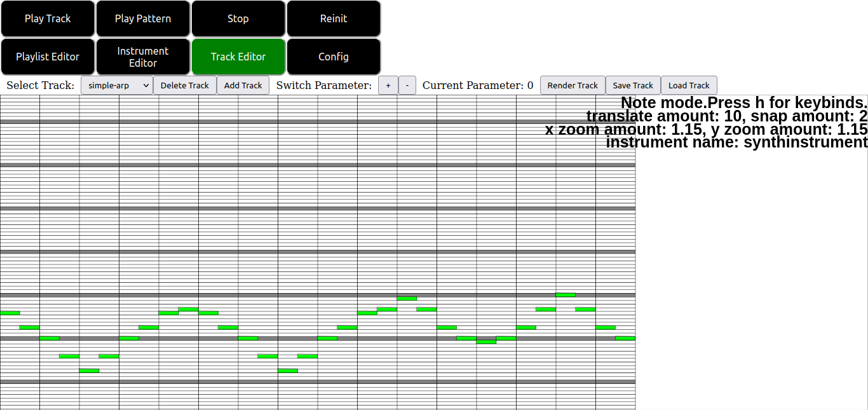The width and height of the screenshot is (868, 410).
Task: Delete the current track
Action: click(184, 85)
